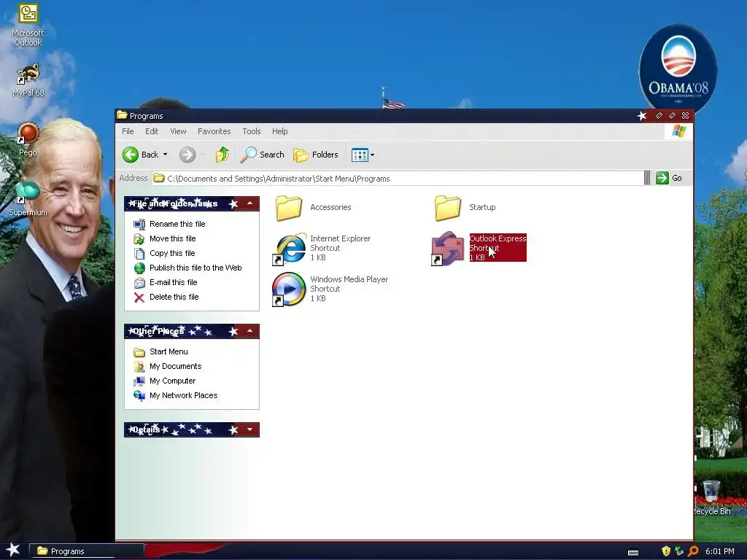The height and width of the screenshot is (560, 747).
Task: Select the MyPal 68 desktop shortcut
Action: [28, 80]
